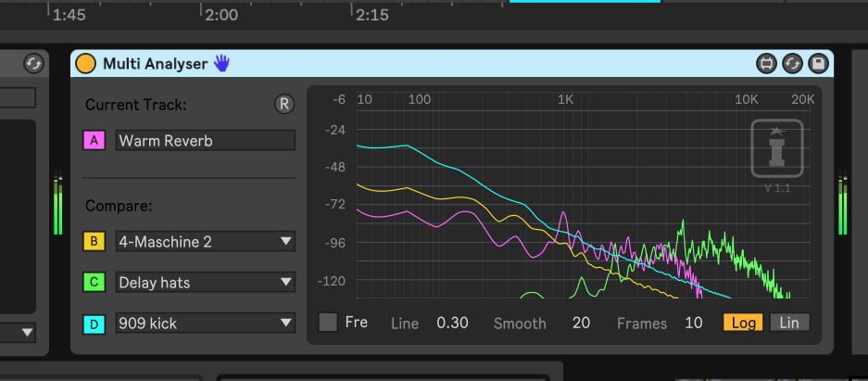Open the Delay hats track dropdown
This screenshot has width=868, height=381.
tap(205, 283)
